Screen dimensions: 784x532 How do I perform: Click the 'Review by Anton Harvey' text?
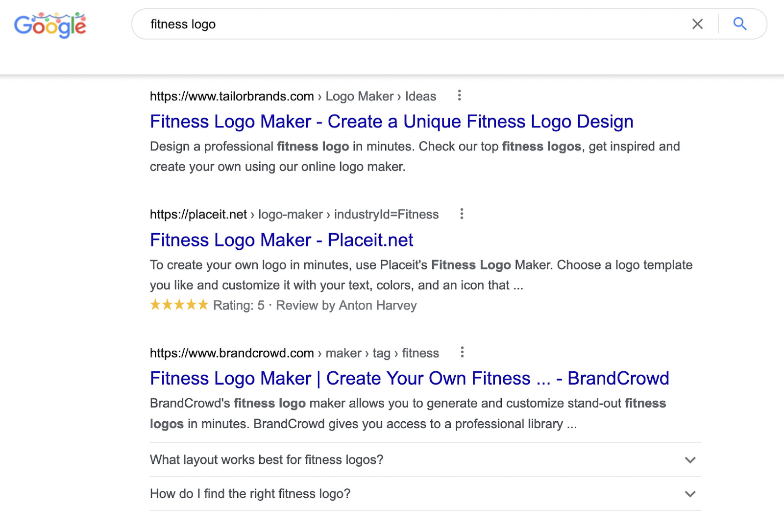346,305
